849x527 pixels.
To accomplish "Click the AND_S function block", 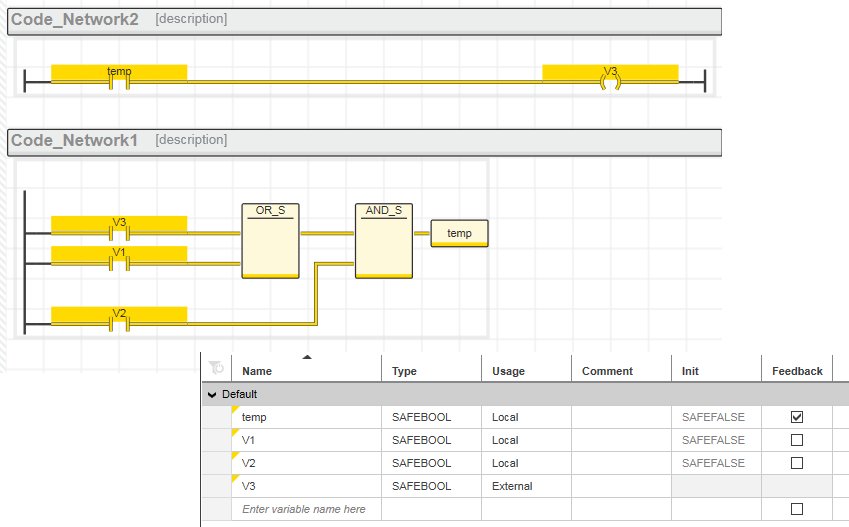I will click(x=383, y=241).
